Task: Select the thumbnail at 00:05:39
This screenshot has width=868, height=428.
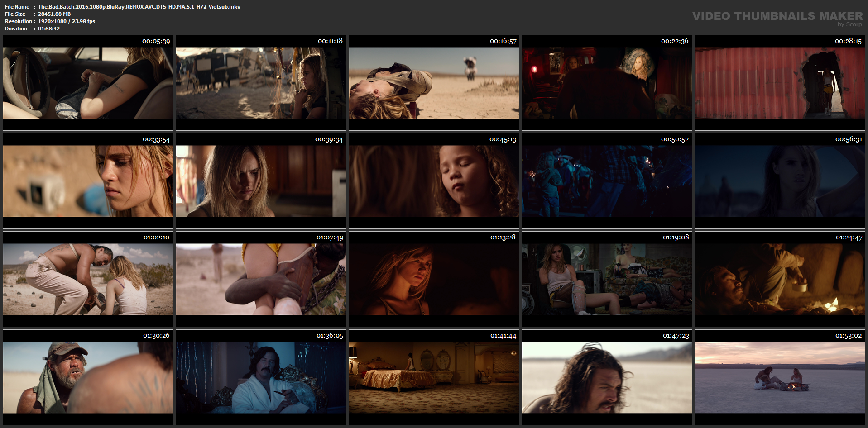Action: point(88,83)
